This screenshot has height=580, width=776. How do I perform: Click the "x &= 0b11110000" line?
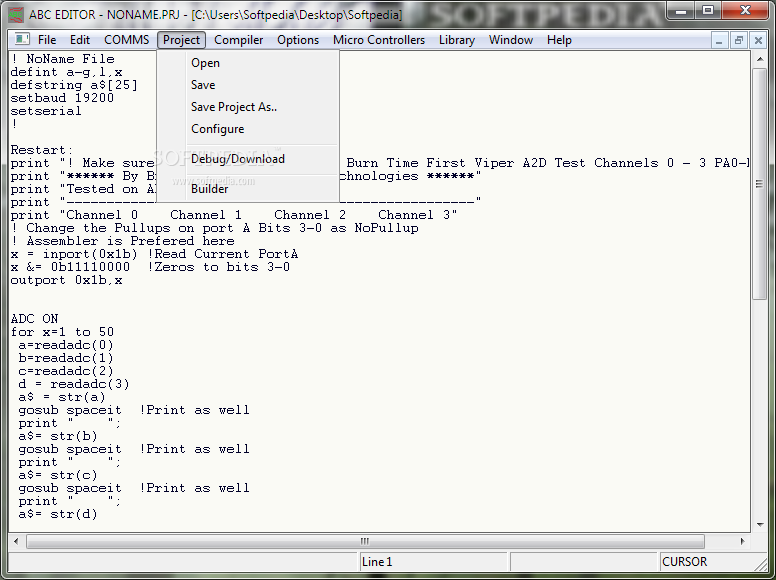point(150,267)
